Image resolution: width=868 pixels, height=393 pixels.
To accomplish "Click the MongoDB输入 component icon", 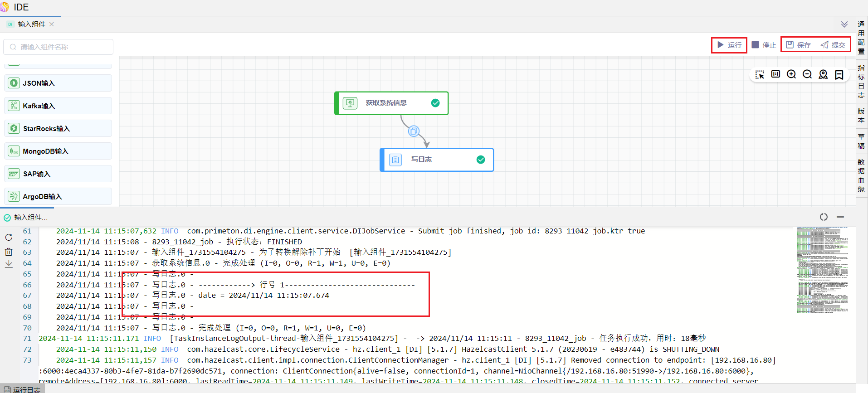I will click(14, 151).
